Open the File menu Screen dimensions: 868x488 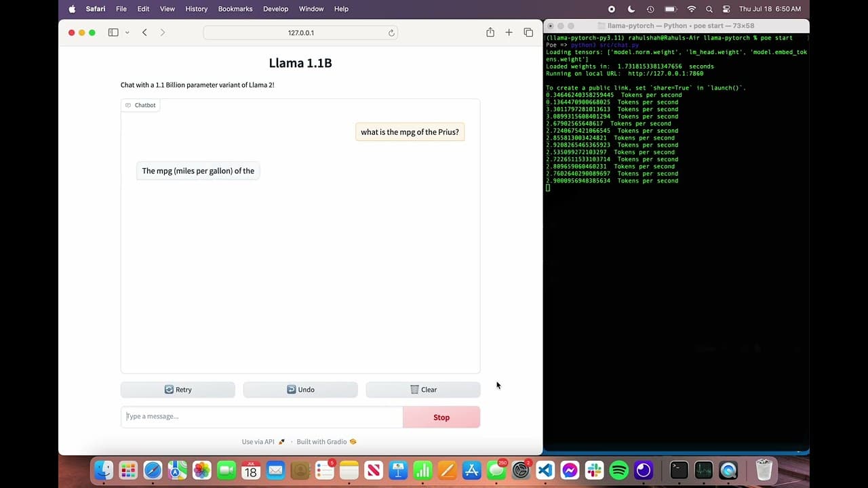click(x=121, y=9)
